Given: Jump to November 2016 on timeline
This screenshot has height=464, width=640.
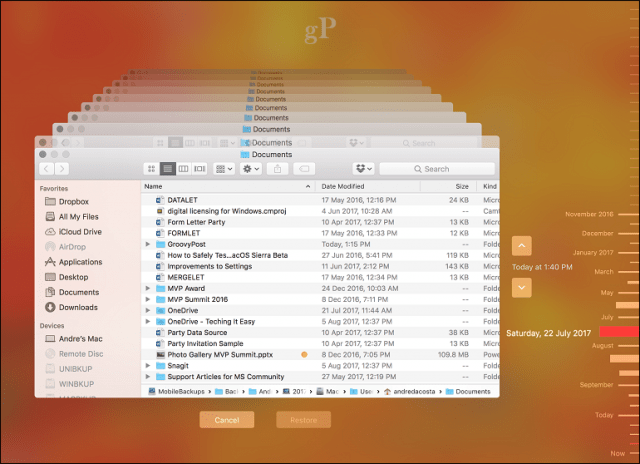Looking at the screenshot, I should (x=601, y=214).
